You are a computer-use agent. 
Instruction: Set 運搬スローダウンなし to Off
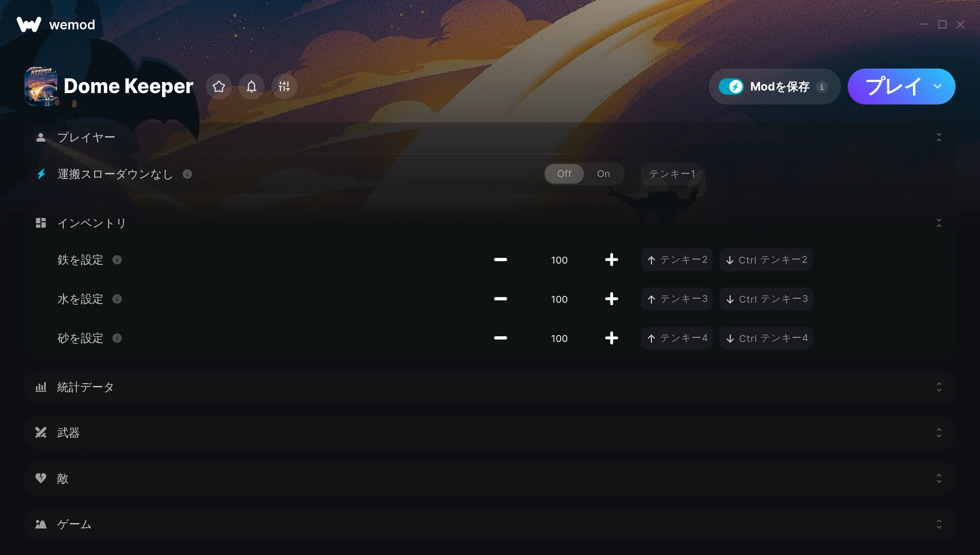click(564, 174)
